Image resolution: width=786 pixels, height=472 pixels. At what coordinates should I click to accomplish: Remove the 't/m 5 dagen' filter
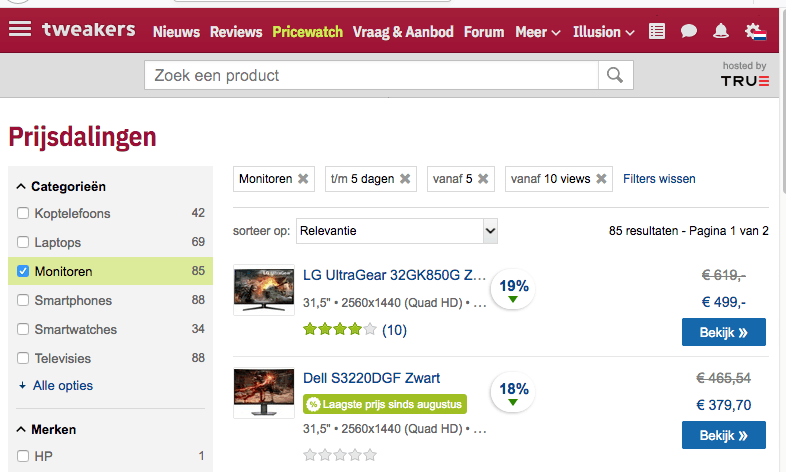[x=405, y=179]
